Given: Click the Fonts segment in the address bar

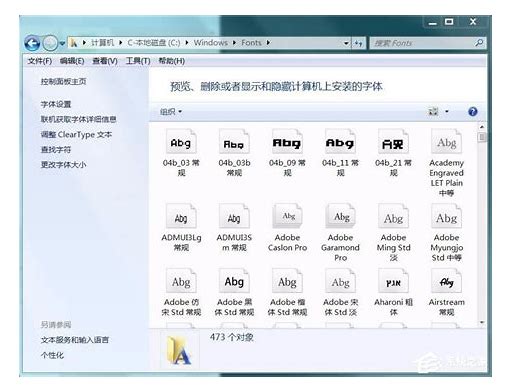Looking at the screenshot, I should coord(251,43).
